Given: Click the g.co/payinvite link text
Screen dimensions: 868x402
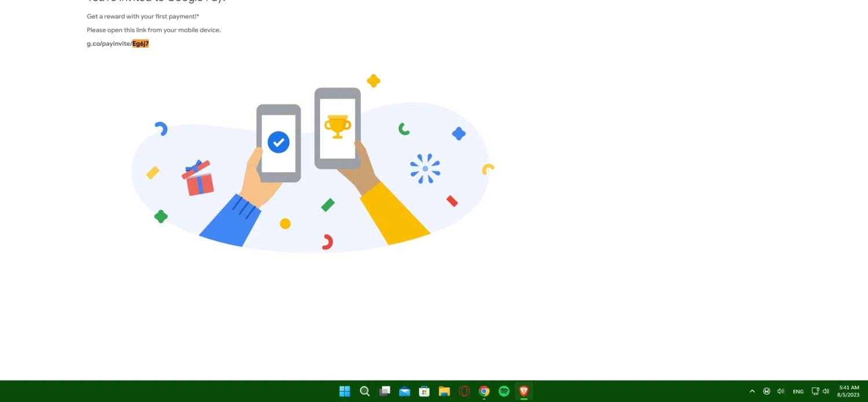Looking at the screenshot, I should point(117,44).
